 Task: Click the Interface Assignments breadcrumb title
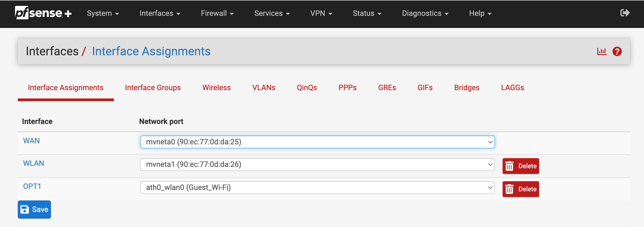151,51
